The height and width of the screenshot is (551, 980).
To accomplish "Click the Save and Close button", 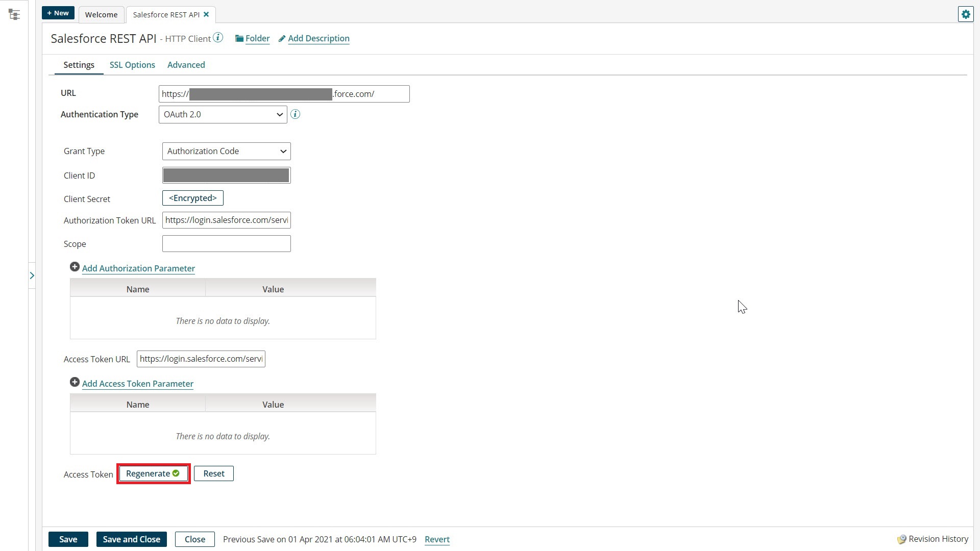I will 131,539.
